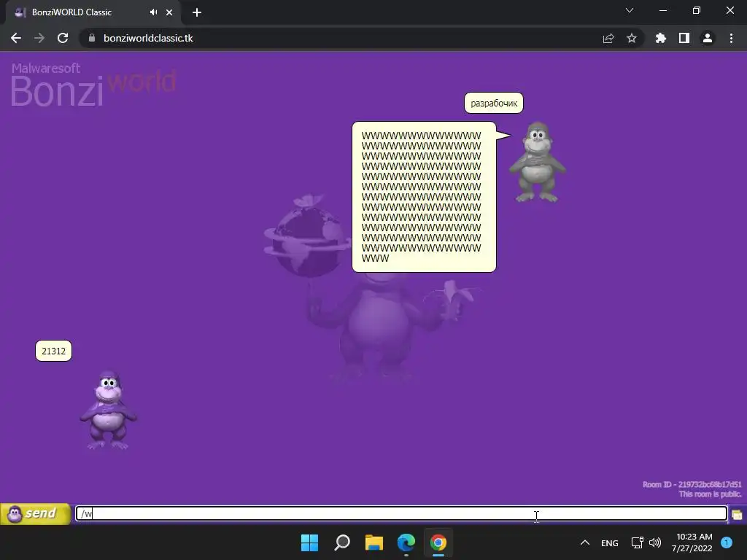Close the BonziWORLD Classic tab

pos(169,12)
